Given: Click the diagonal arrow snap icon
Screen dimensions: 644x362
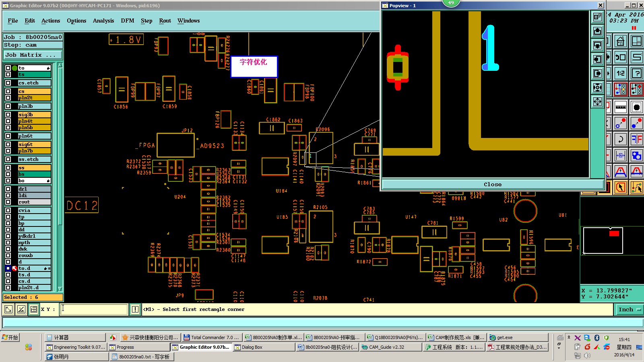Looking at the screenshot, I should pyautogui.click(x=8, y=309).
